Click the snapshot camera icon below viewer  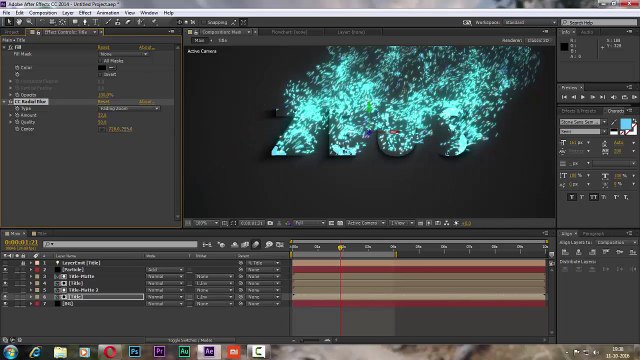coord(270,223)
